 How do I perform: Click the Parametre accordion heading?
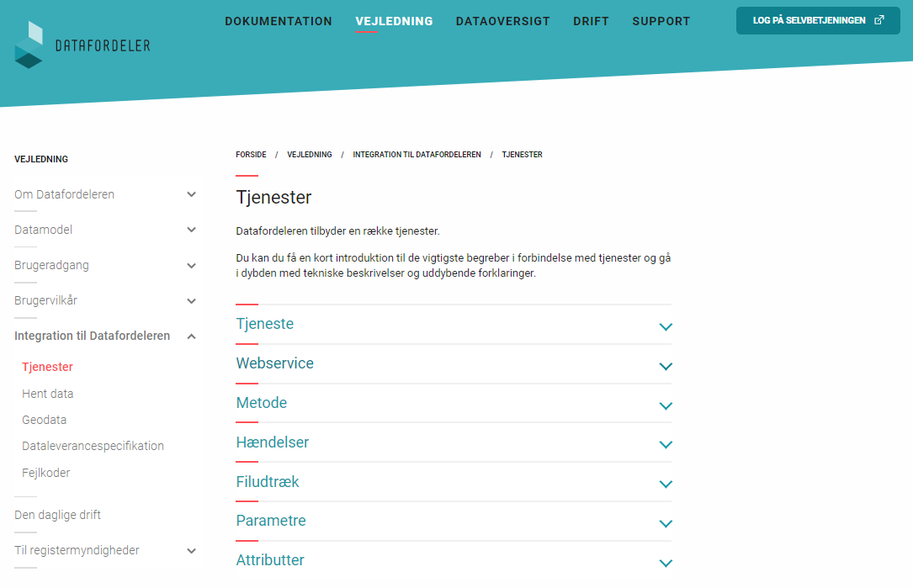click(x=271, y=521)
